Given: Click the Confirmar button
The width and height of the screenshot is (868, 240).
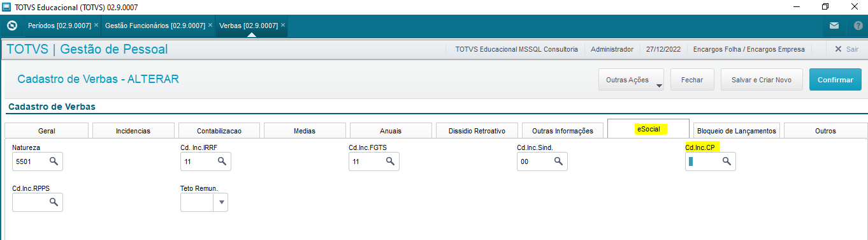Looking at the screenshot, I should point(835,80).
